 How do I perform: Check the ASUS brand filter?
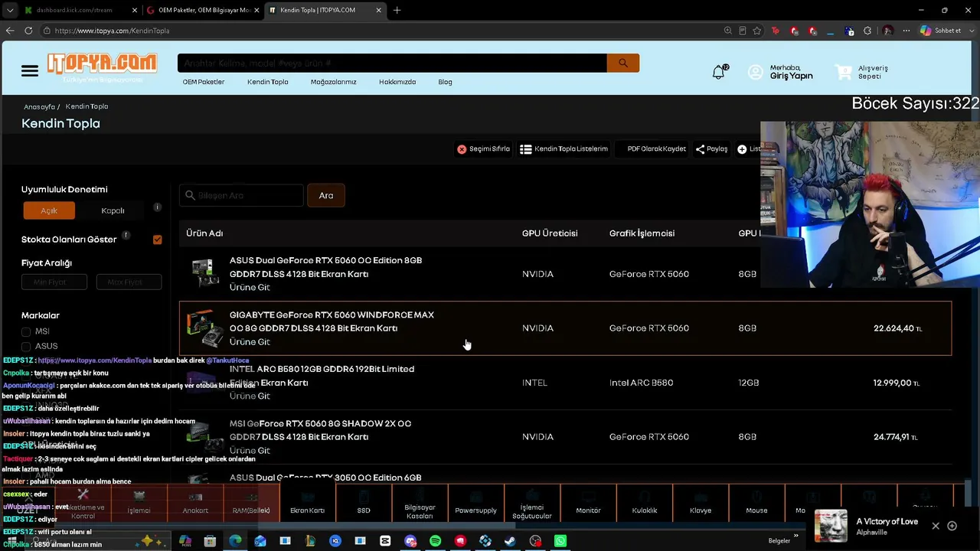[26, 346]
